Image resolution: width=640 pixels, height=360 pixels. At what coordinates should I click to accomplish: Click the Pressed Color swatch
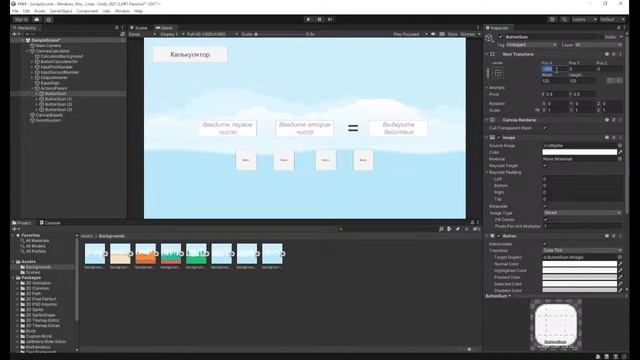[x=580, y=277]
